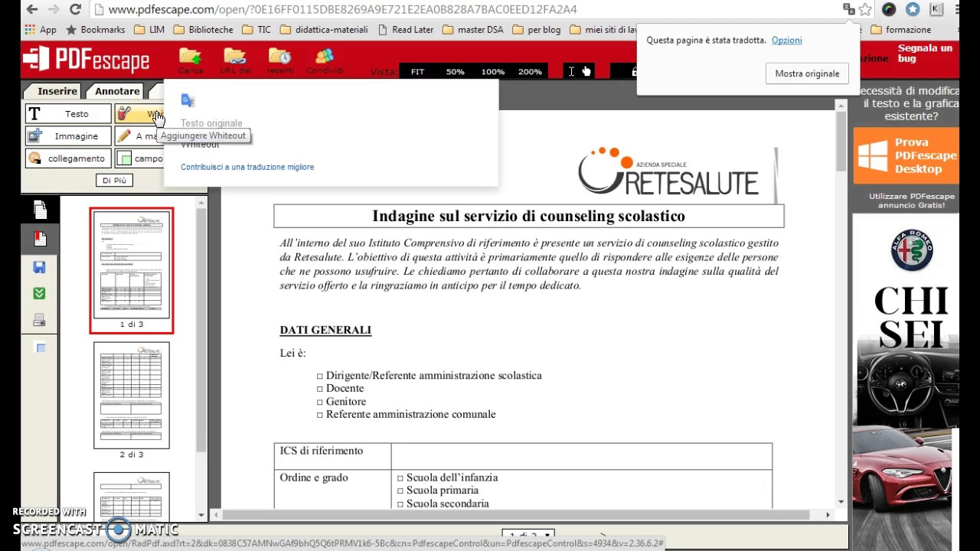Open the Biblioteche bookmark folder
This screenshot has width=980, height=551.
coord(203,30)
